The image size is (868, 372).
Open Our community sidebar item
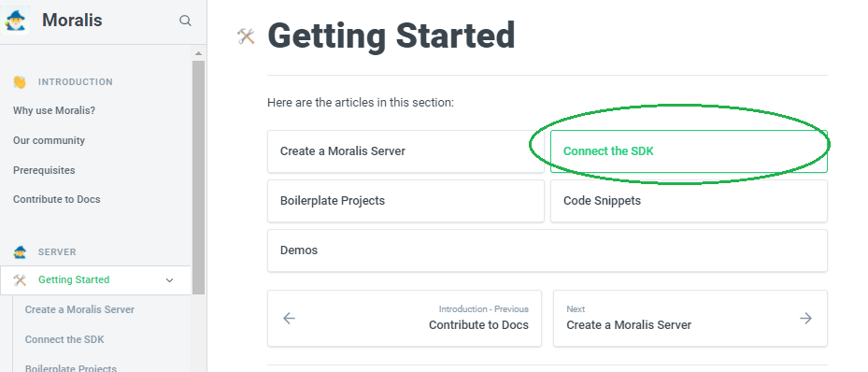50,140
